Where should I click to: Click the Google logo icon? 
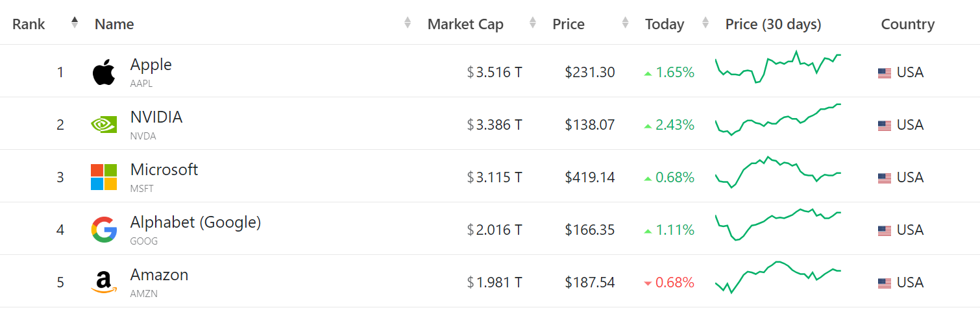pyautogui.click(x=104, y=230)
